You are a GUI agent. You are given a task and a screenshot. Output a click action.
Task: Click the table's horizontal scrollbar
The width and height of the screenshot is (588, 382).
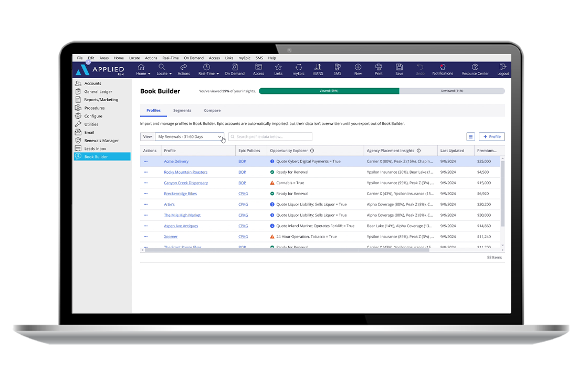point(287,250)
